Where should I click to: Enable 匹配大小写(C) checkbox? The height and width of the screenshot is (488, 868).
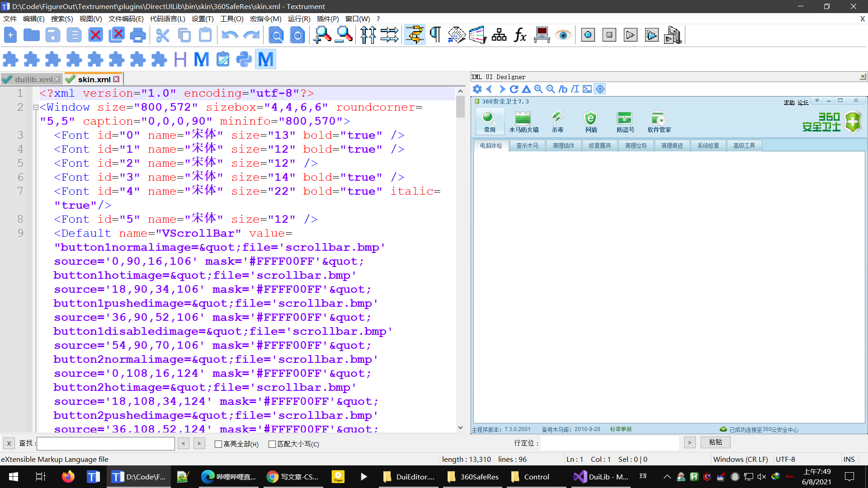coord(272,444)
